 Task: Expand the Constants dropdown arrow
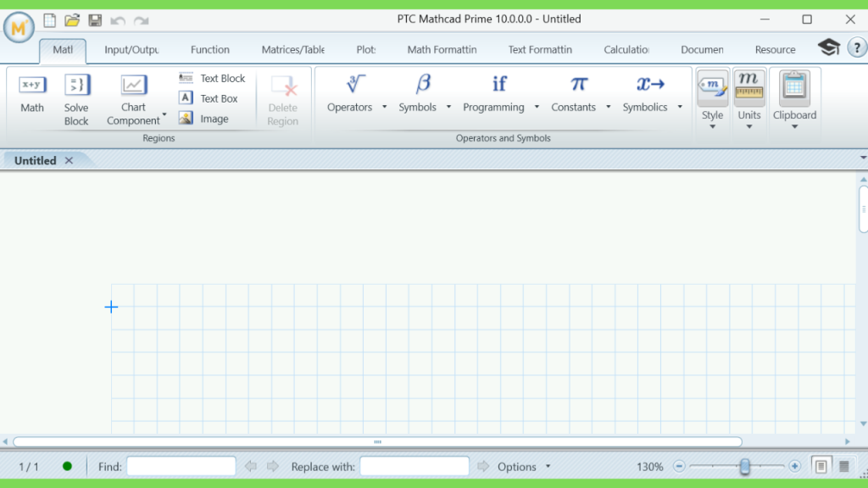(609, 107)
